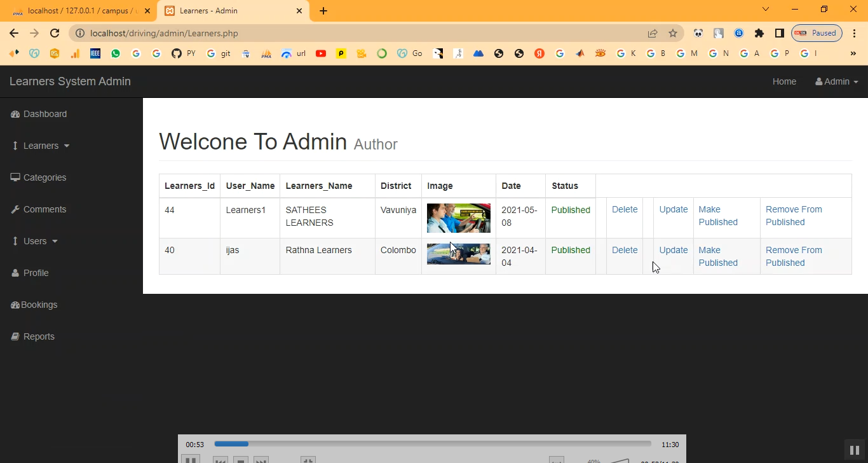The height and width of the screenshot is (463, 868).
Task: Click the SATHEES LEARNERS thumbnail image
Action: point(458,218)
